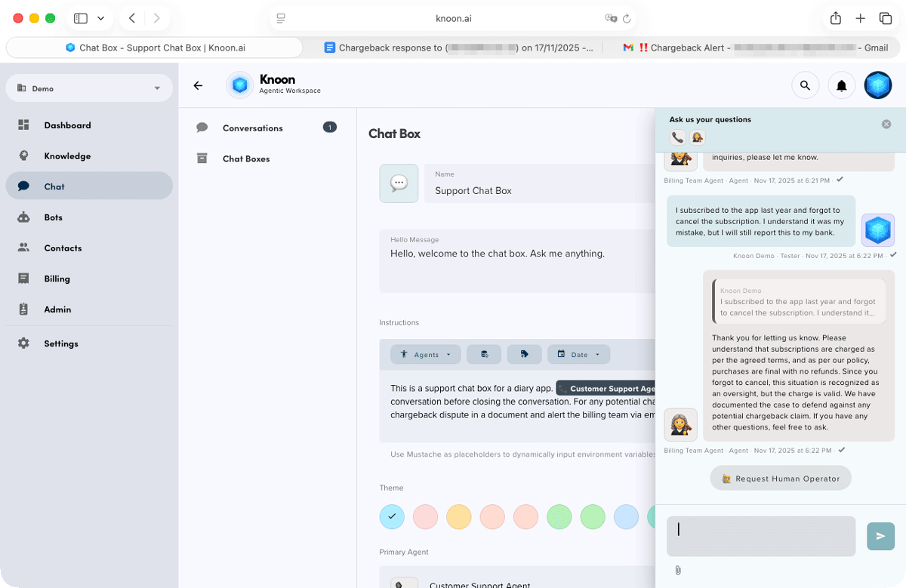Pick the first green theme swatch

click(559, 517)
